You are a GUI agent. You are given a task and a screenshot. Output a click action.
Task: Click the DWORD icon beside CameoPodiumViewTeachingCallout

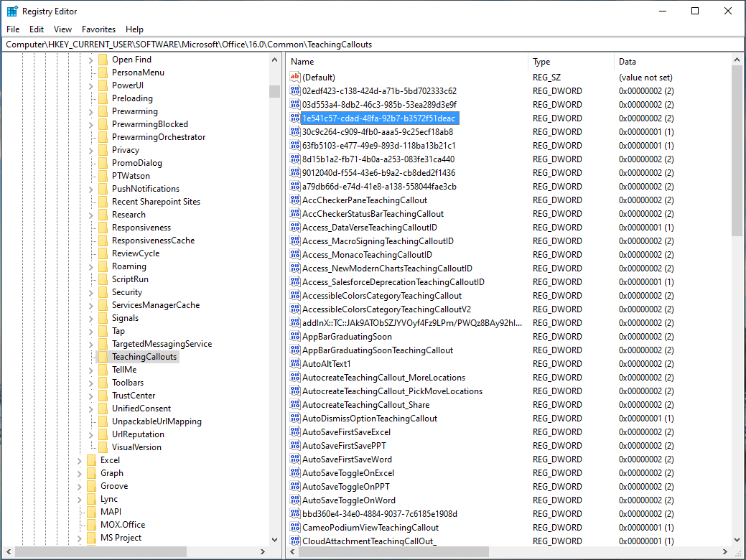(x=295, y=527)
